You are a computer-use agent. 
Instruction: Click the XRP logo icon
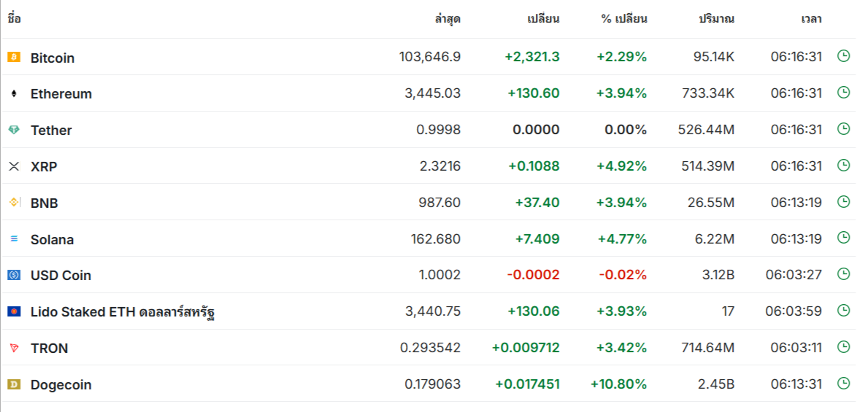[x=14, y=166]
